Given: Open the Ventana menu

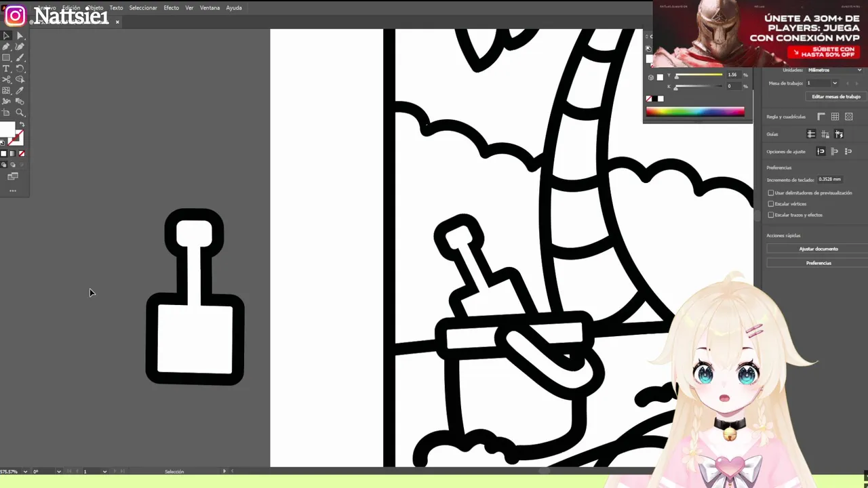Looking at the screenshot, I should [x=210, y=7].
